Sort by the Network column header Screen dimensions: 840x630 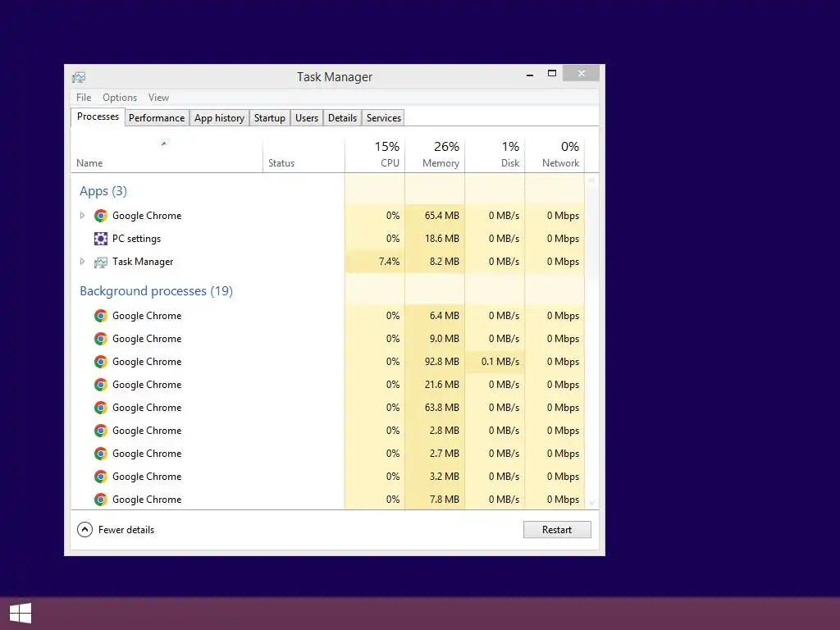[555, 155]
